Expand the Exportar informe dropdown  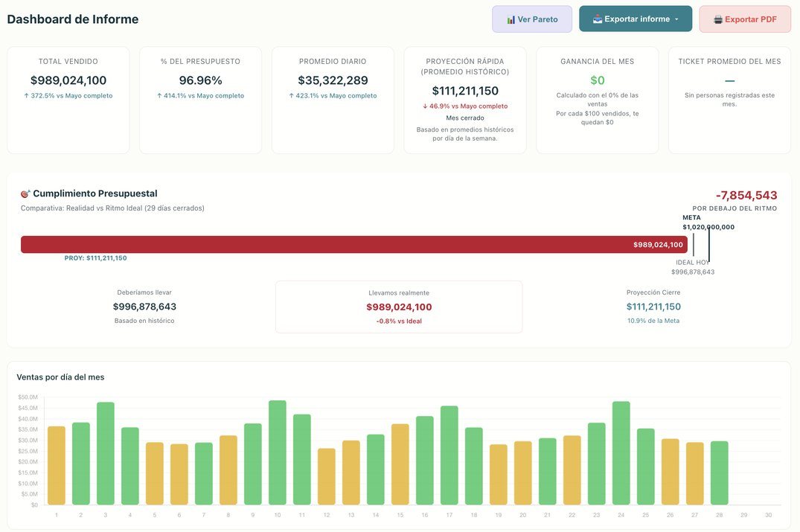coord(636,19)
